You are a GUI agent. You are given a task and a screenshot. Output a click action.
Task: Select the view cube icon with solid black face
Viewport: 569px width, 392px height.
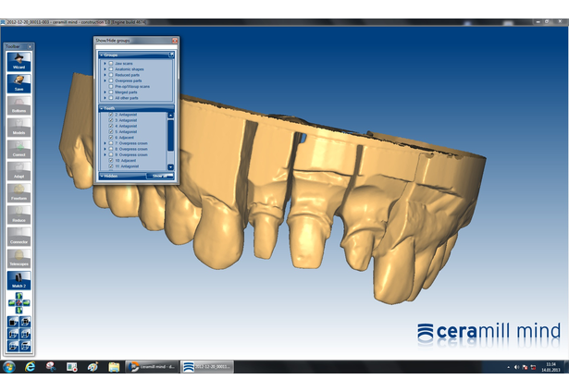pos(13,322)
